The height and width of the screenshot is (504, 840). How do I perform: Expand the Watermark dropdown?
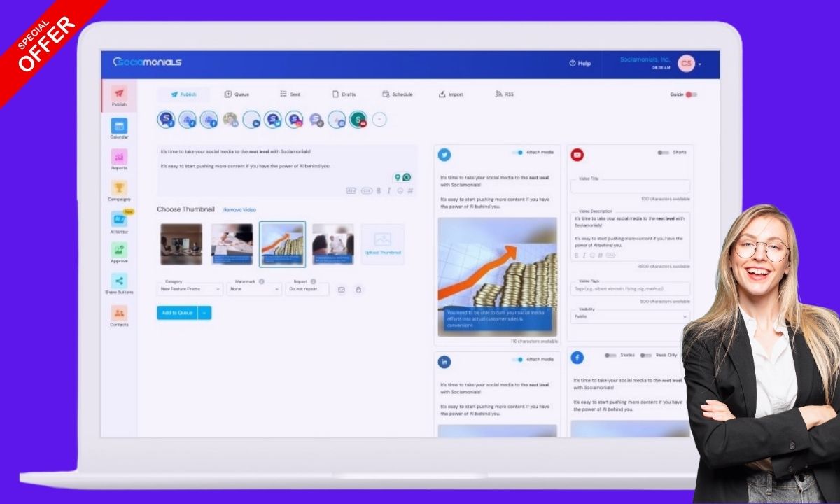tap(253, 288)
